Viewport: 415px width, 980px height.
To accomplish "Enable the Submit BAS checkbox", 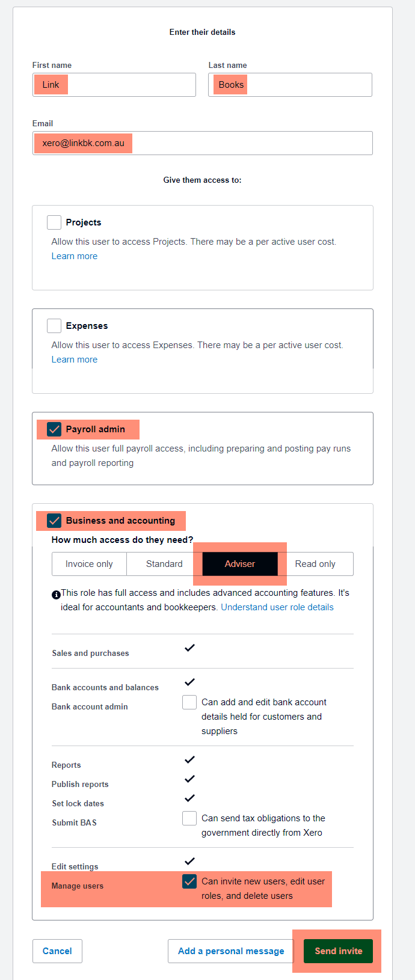I will pyautogui.click(x=189, y=818).
